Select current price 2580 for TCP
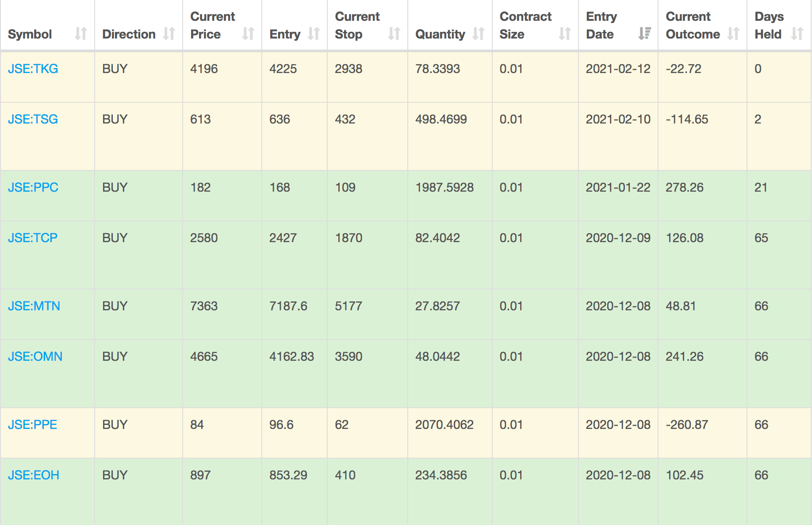Viewport: 812px width, 525px height. [204, 238]
